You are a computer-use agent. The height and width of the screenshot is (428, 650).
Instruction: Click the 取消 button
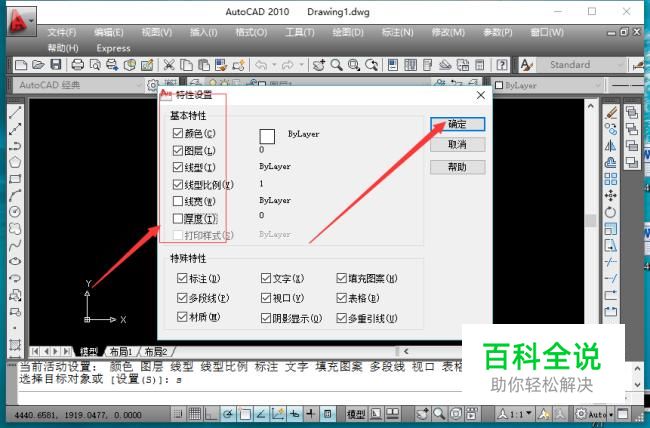pyautogui.click(x=458, y=144)
